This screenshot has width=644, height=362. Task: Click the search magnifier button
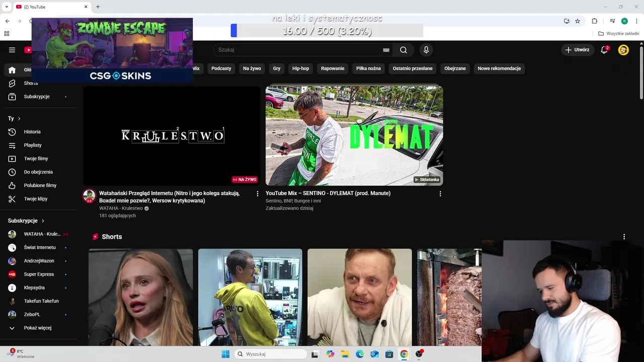pyautogui.click(x=404, y=50)
